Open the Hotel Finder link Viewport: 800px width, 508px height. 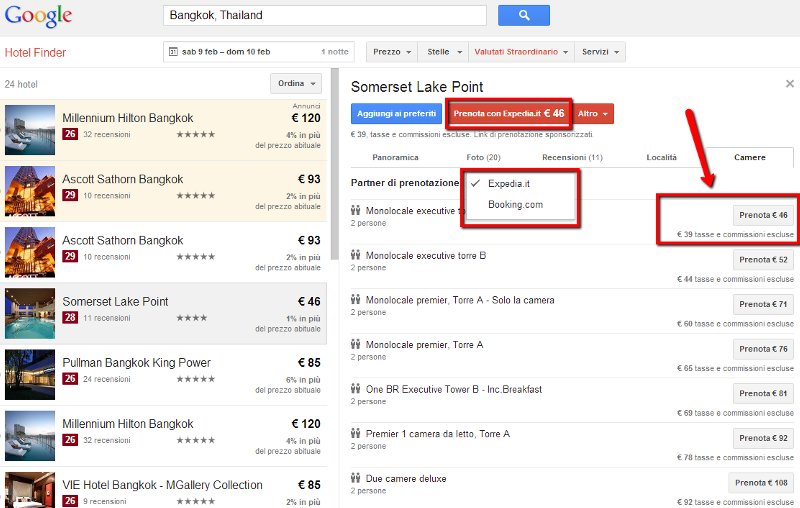(x=35, y=53)
